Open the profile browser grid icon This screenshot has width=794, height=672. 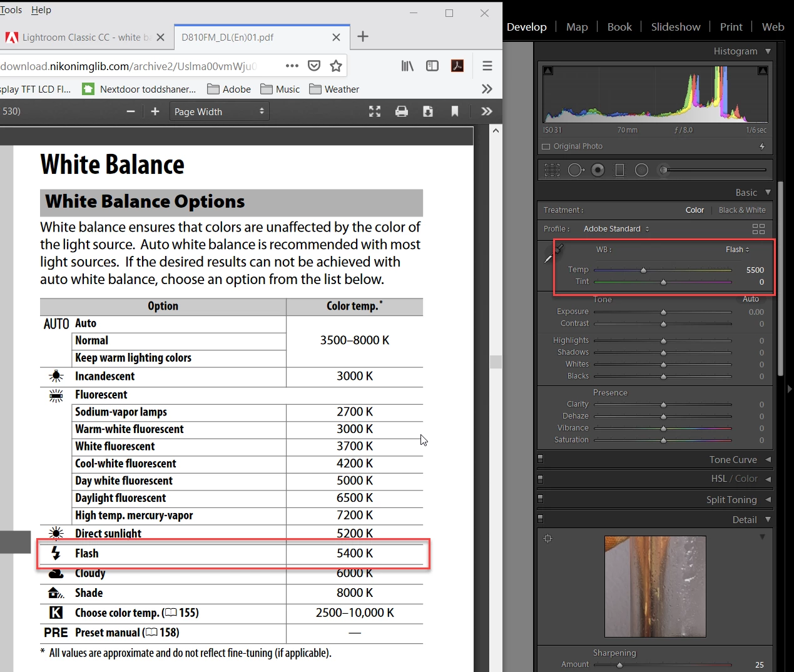tap(758, 229)
